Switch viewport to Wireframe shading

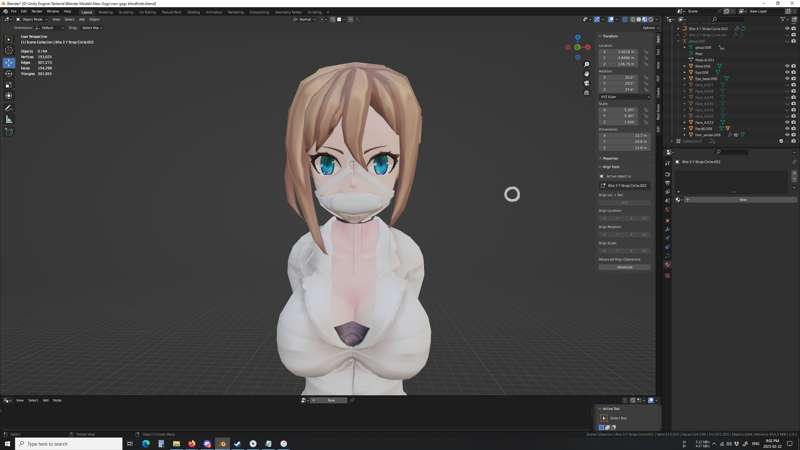[633, 19]
